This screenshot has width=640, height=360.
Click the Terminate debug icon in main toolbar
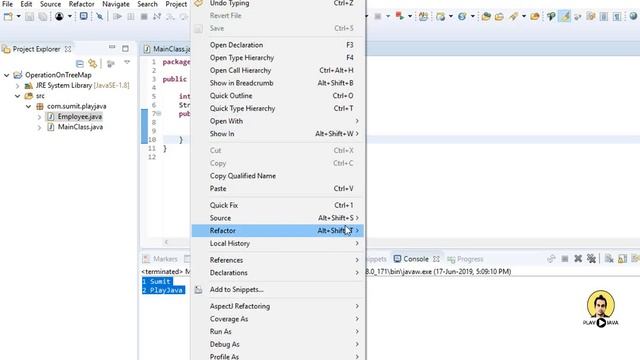pos(144,17)
